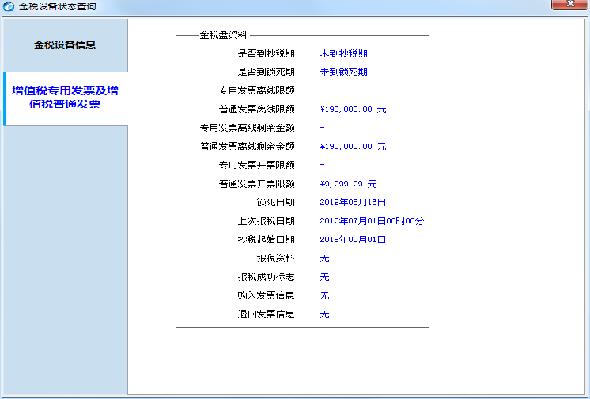590x399 pixels.
Task: Click the 抄税起始日期 date value
Action: tap(353, 239)
